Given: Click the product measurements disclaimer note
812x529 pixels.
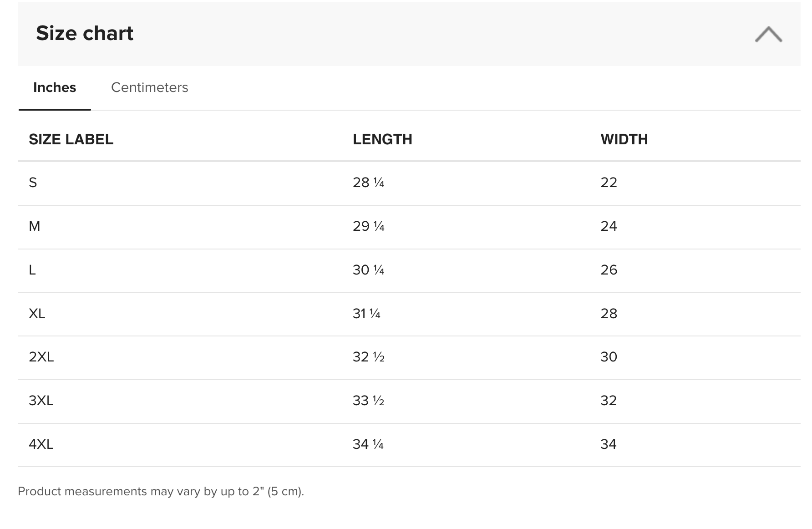Looking at the screenshot, I should (161, 492).
